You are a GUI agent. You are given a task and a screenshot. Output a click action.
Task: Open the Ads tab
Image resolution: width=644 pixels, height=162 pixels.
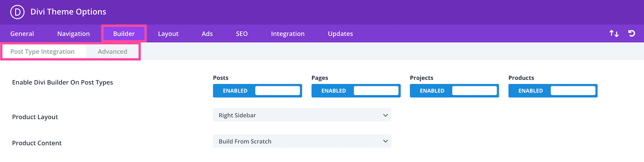click(207, 34)
